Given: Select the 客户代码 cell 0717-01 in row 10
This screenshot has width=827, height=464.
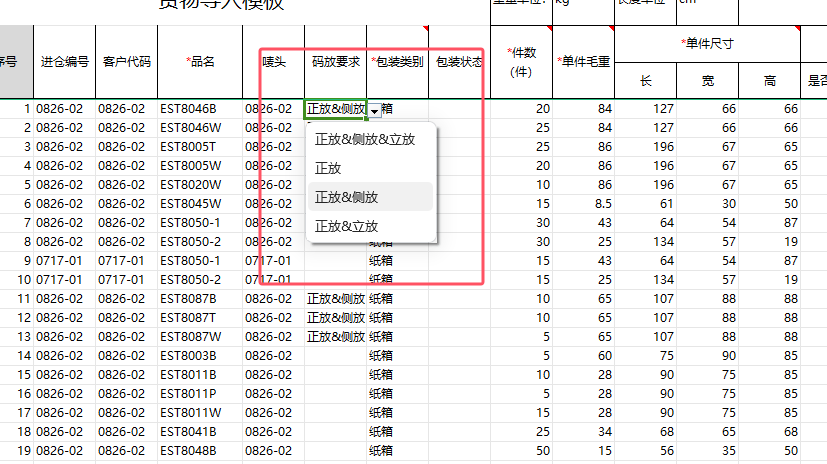Looking at the screenshot, I should 127,280.
